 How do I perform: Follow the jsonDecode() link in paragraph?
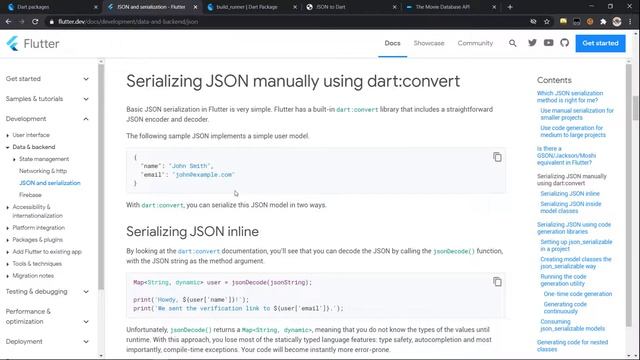[x=453, y=251]
